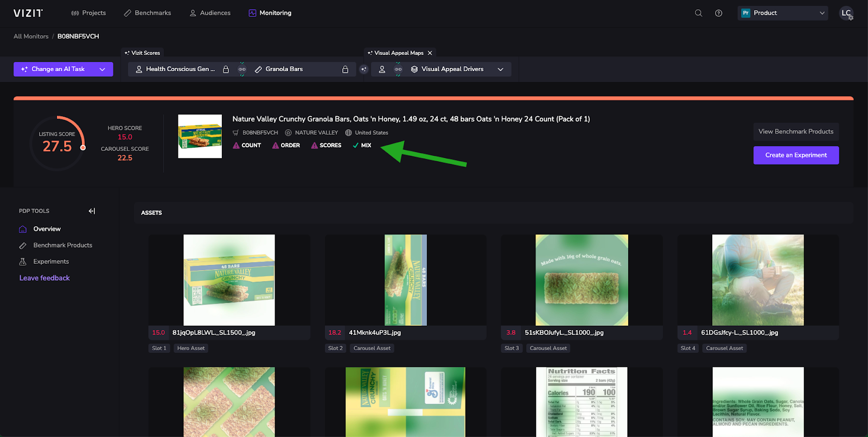
Task: Expand the Product workspace dropdown
Action: [x=783, y=13]
